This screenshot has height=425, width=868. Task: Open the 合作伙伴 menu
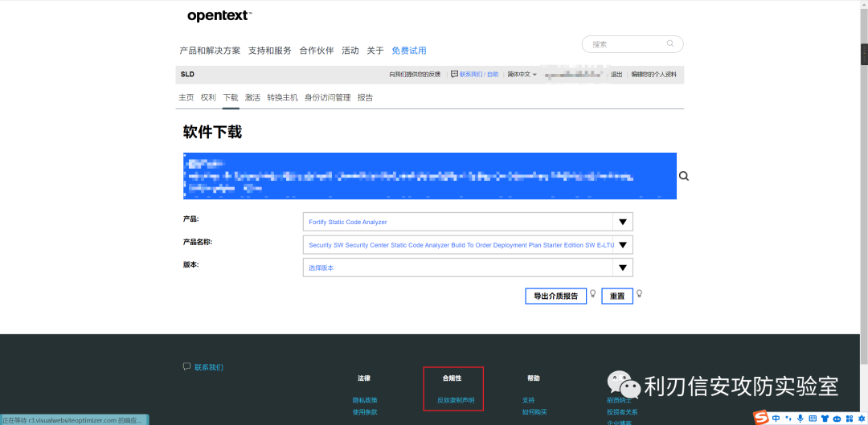tap(317, 51)
